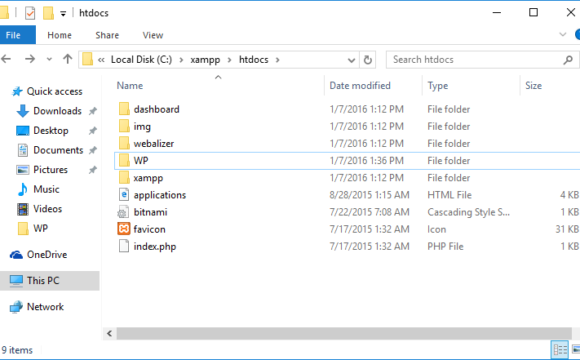This screenshot has width=580, height=360.
Task: Click xampp in the address path
Action: coord(205,60)
